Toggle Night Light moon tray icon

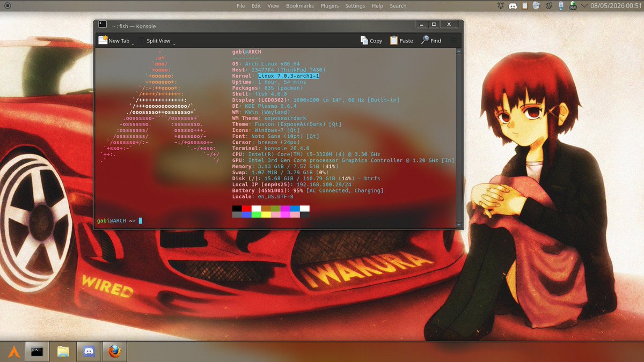[x=549, y=6]
